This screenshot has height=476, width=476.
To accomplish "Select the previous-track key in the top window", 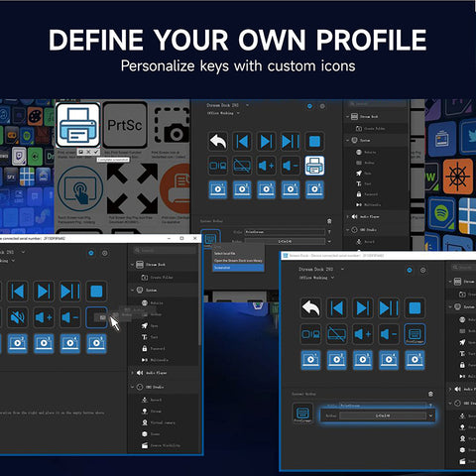I will pos(242,142).
